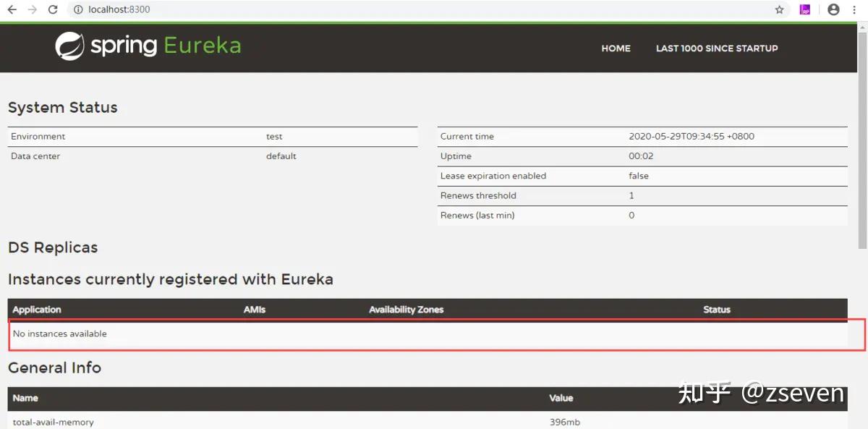Click inside the localhost:8300 address bar
Viewport: 868px width, 429px height.
[x=217, y=9]
